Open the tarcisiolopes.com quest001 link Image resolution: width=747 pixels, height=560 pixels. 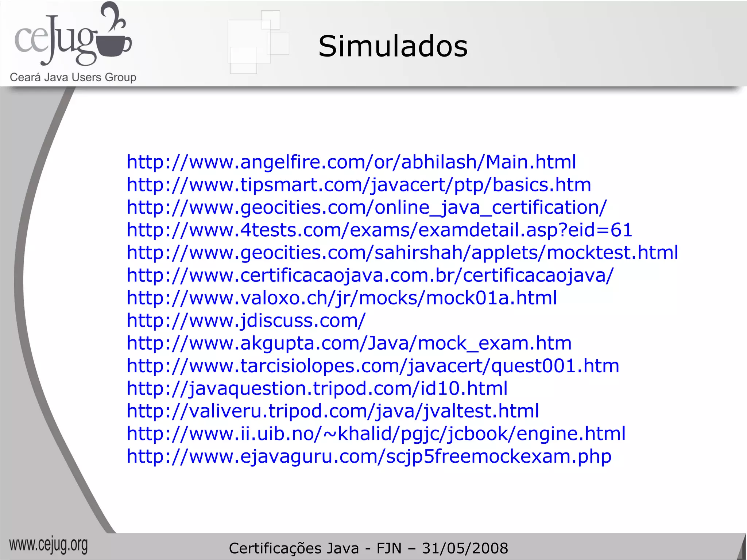point(373,366)
